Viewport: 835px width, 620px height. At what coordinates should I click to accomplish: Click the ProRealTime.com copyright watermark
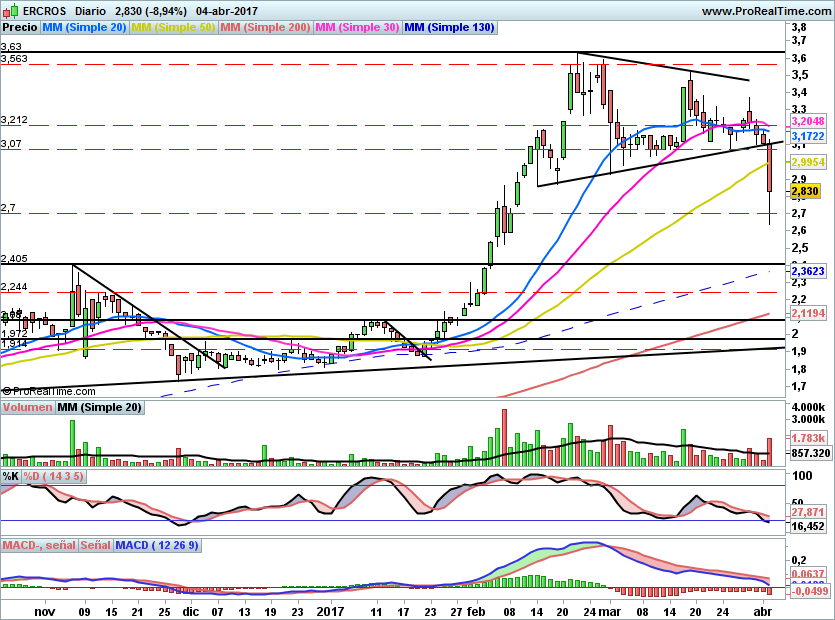(x=49, y=391)
